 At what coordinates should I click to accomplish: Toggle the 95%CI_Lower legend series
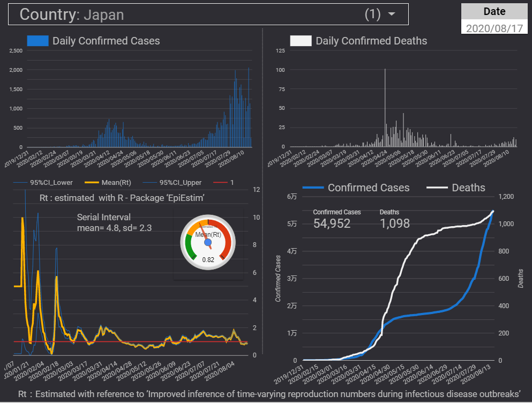coord(44,183)
